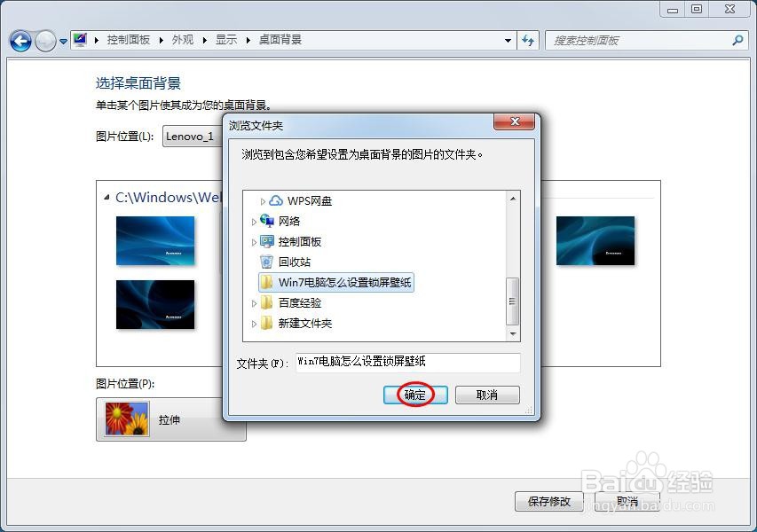Select the 网络 network icon in the tree
757x532 pixels.
[268, 221]
